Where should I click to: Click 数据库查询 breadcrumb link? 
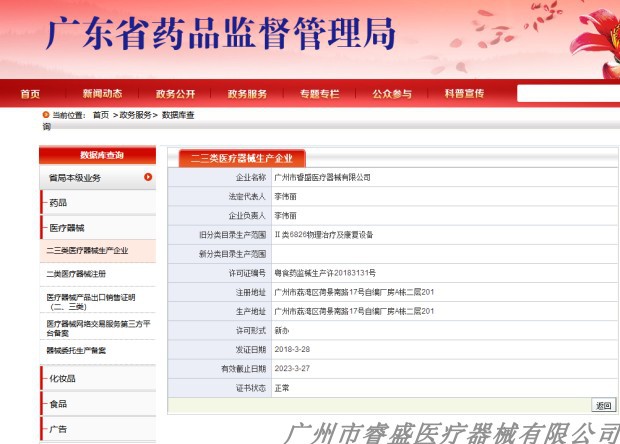pos(178,115)
